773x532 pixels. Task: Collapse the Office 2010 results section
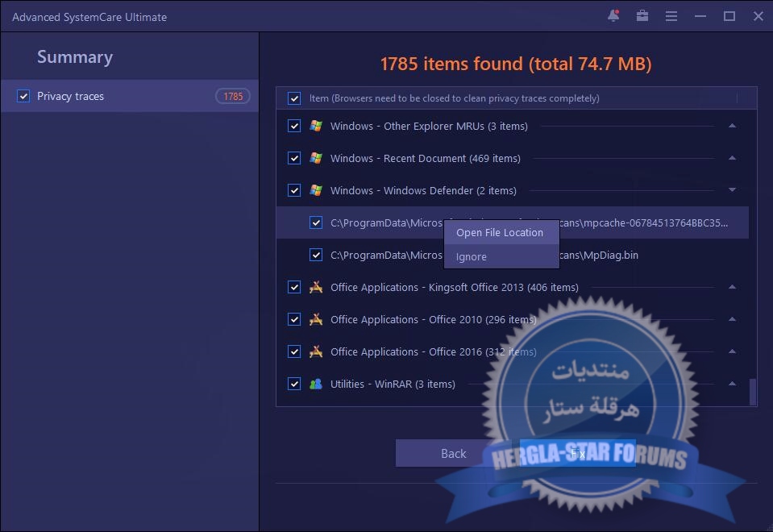pyautogui.click(x=732, y=319)
